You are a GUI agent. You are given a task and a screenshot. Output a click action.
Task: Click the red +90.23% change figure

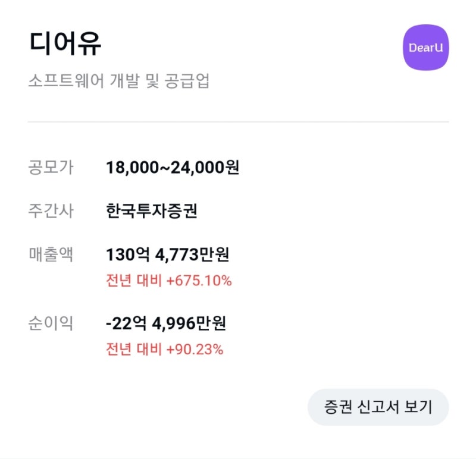[x=195, y=350]
